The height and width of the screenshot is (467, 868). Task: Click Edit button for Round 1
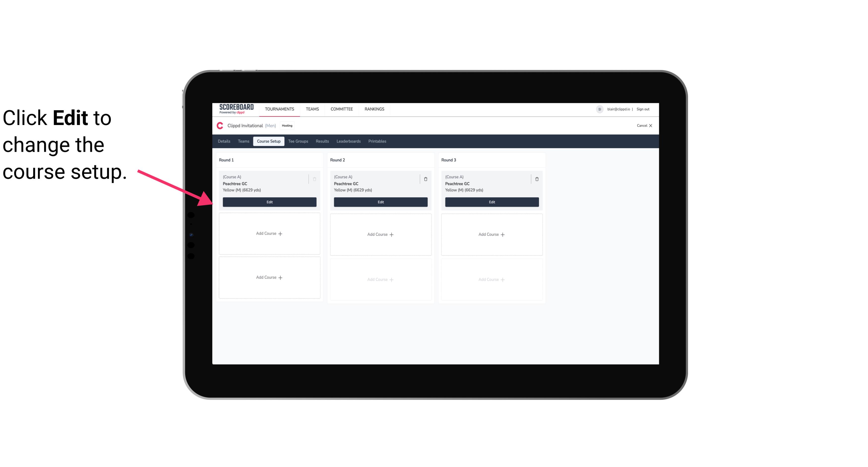click(x=269, y=201)
